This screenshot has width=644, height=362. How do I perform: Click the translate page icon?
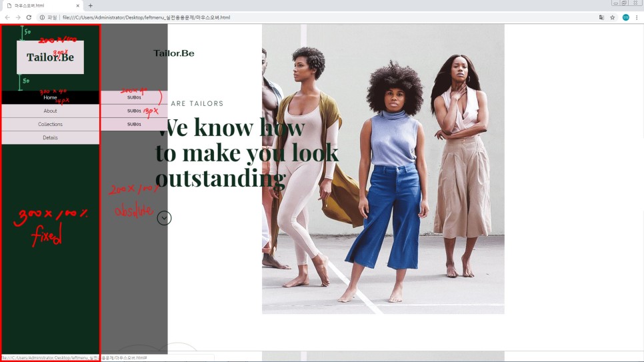pos(601,17)
